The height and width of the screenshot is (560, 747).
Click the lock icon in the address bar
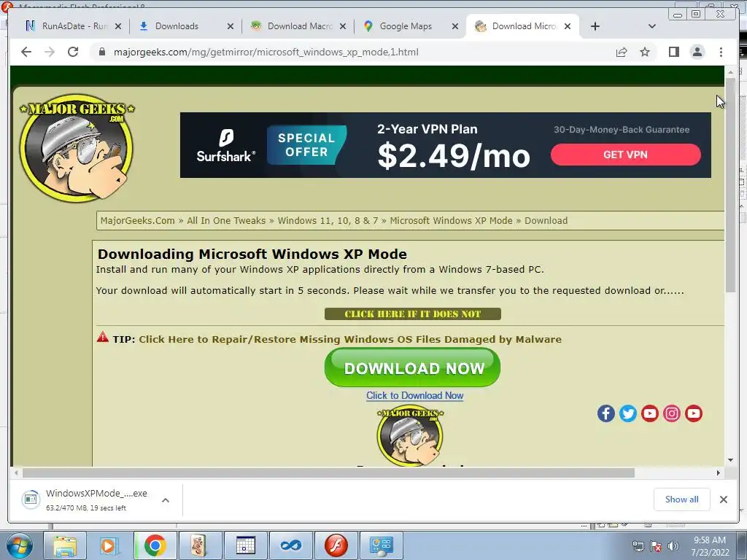101,52
